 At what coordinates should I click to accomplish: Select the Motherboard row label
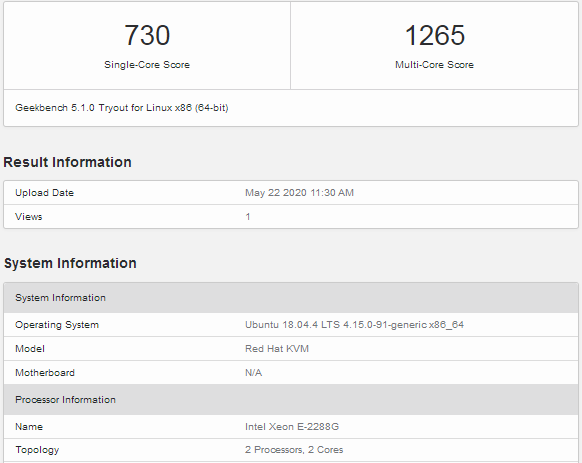click(45, 372)
